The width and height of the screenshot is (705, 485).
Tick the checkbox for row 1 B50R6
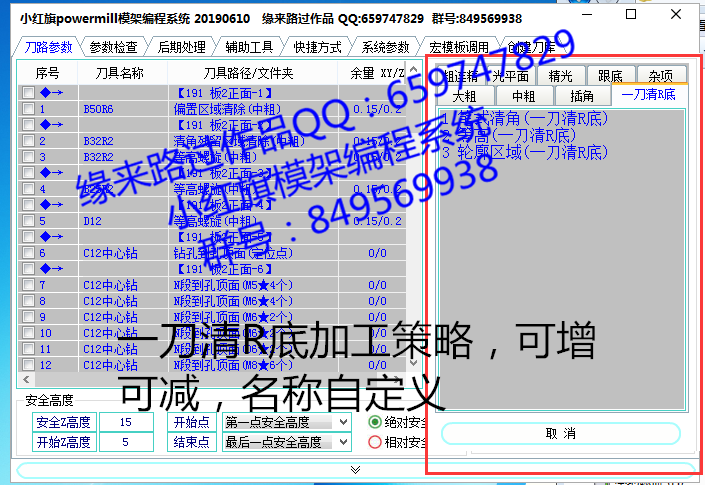(29, 109)
